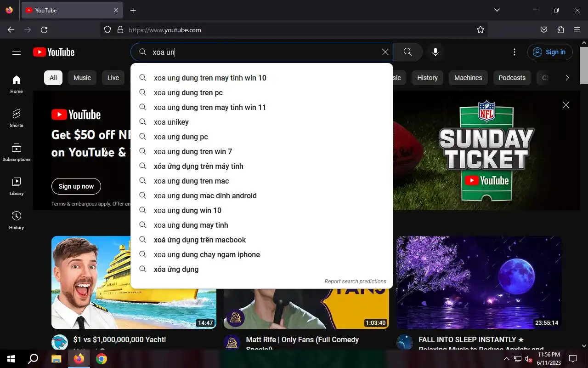
Task: Open '$1 vs $1,000,000,000 Yacht!' title
Action: [119, 339]
